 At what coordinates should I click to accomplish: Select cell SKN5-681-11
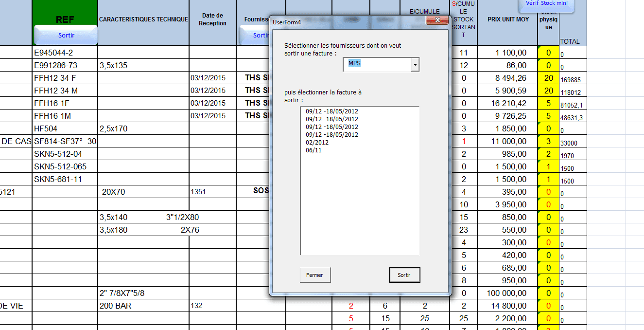[x=65, y=179]
